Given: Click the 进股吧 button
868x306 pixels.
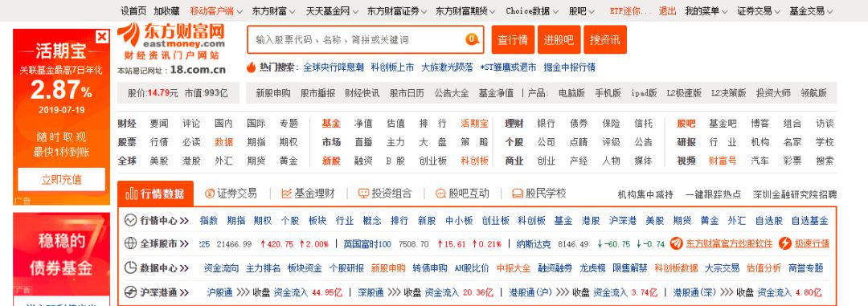Looking at the screenshot, I should [x=559, y=40].
